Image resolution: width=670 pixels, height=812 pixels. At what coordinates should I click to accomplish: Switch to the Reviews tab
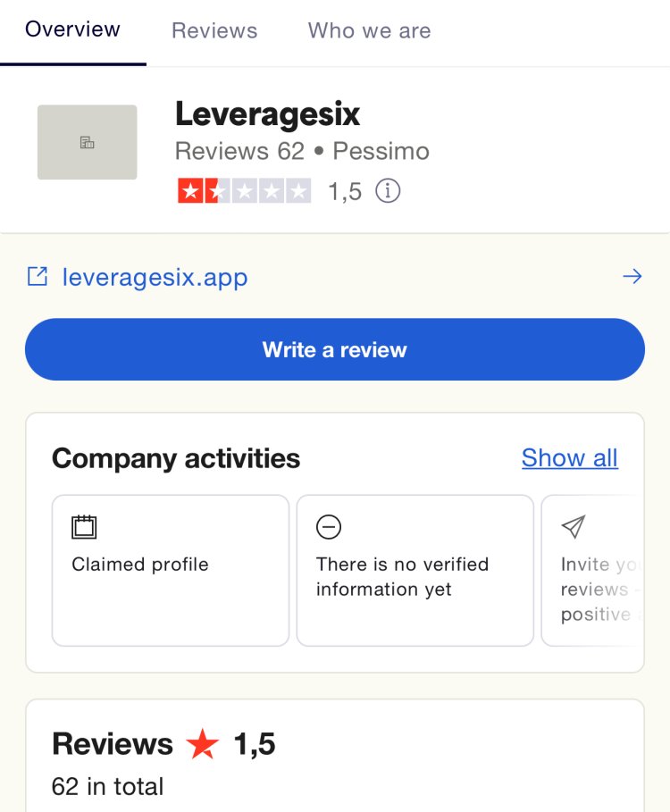214,30
